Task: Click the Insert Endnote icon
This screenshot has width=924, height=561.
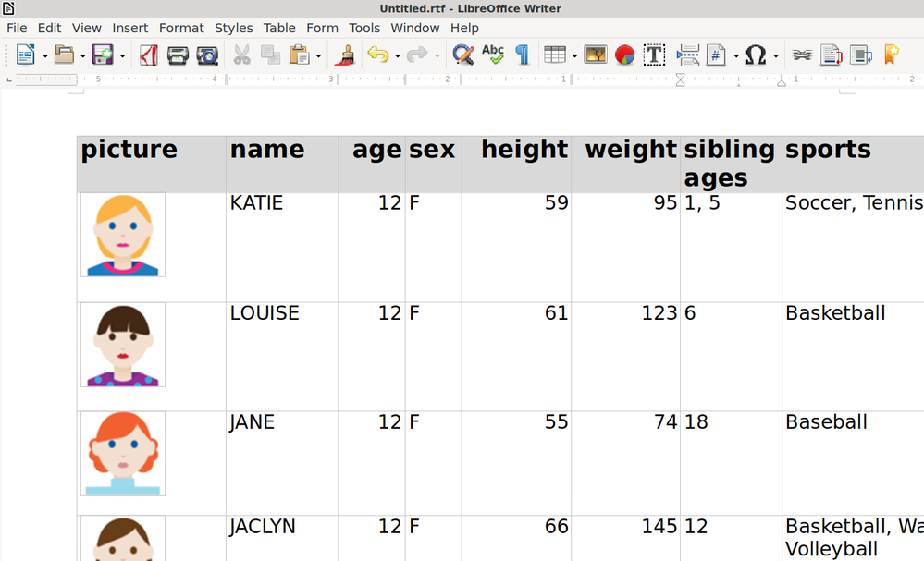Action: click(x=861, y=55)
